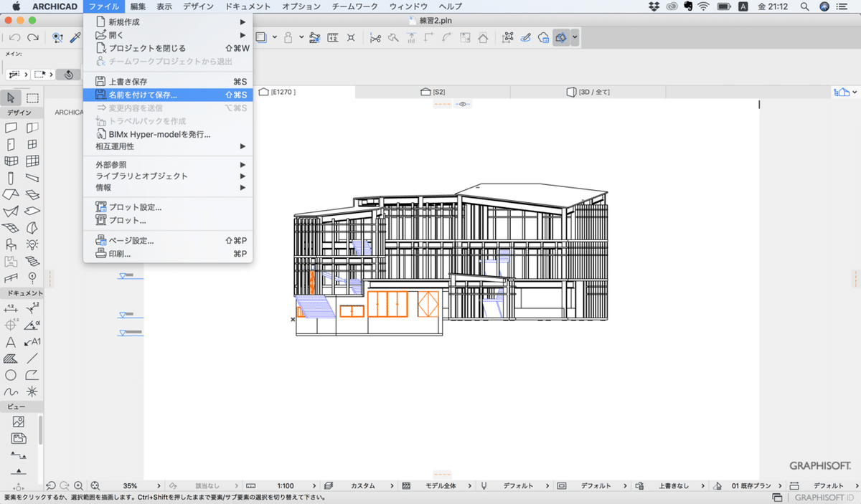Choose ページ設定... menu item

[168, 241]
